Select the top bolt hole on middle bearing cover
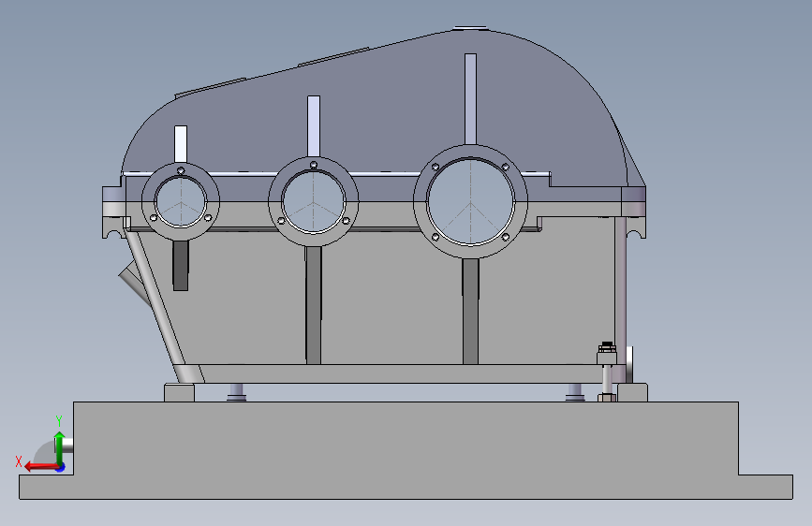 point(314,165)
